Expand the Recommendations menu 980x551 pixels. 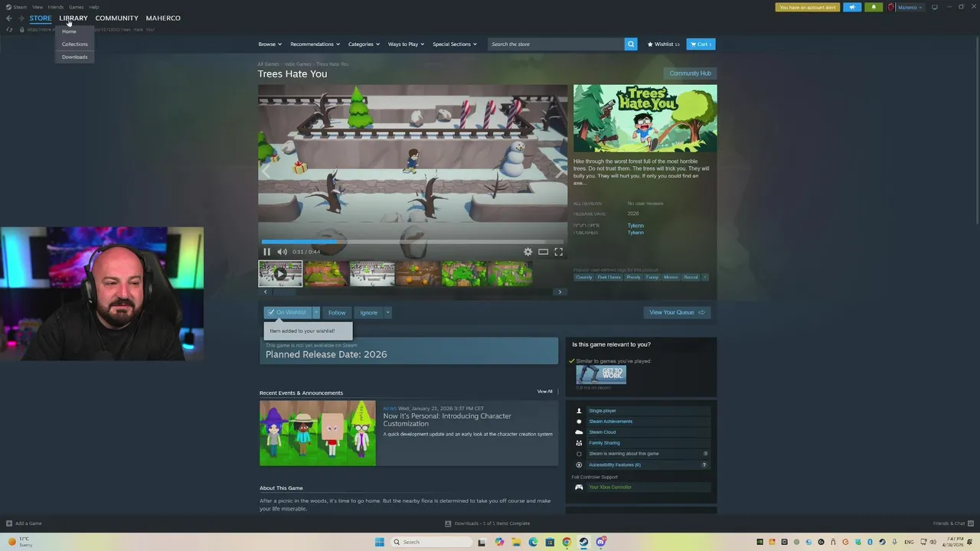(314, 44)
